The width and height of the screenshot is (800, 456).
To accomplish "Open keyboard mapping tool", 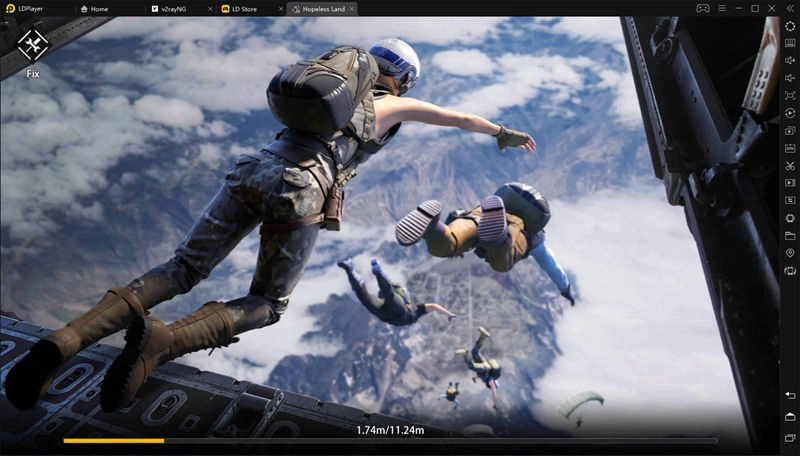I will pos(790,43).
